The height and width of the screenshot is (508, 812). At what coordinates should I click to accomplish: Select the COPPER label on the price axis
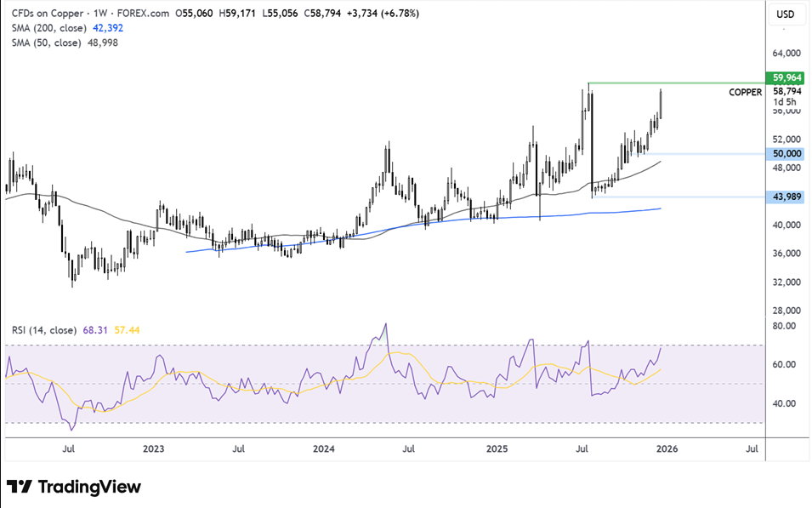point(744,92)
